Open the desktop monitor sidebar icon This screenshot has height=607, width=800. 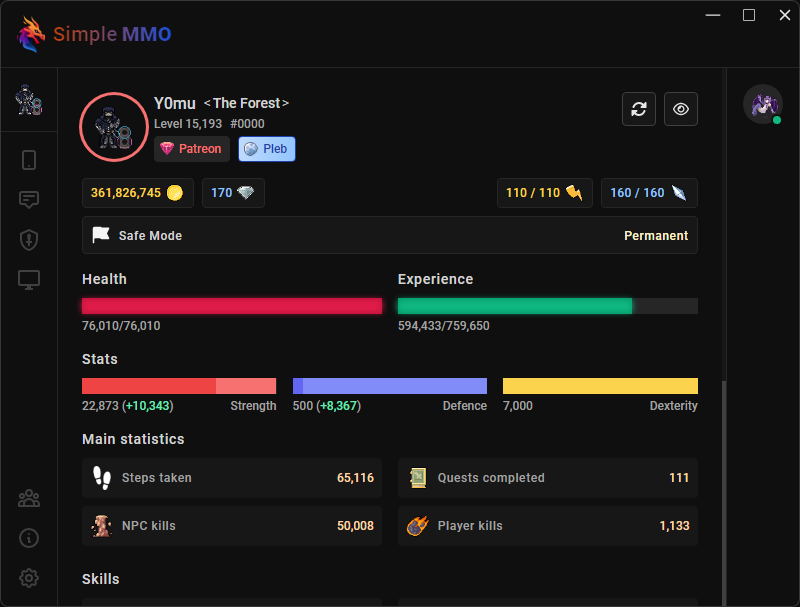pos(29,280)
